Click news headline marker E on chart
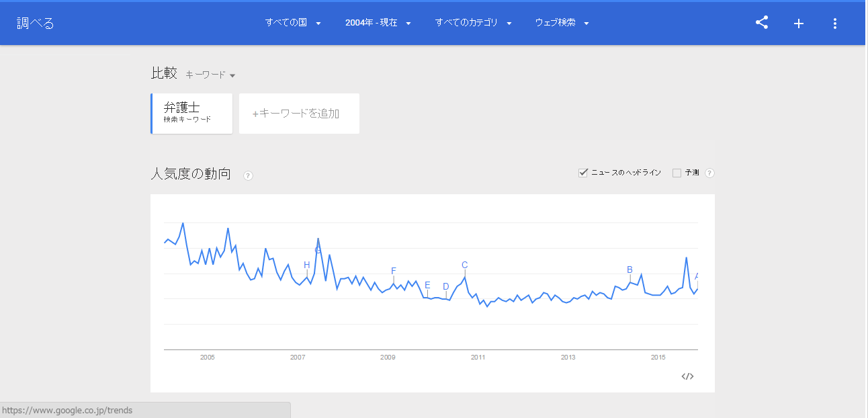Viewport: 868px width, 418px height. click(x=427, y=285)
